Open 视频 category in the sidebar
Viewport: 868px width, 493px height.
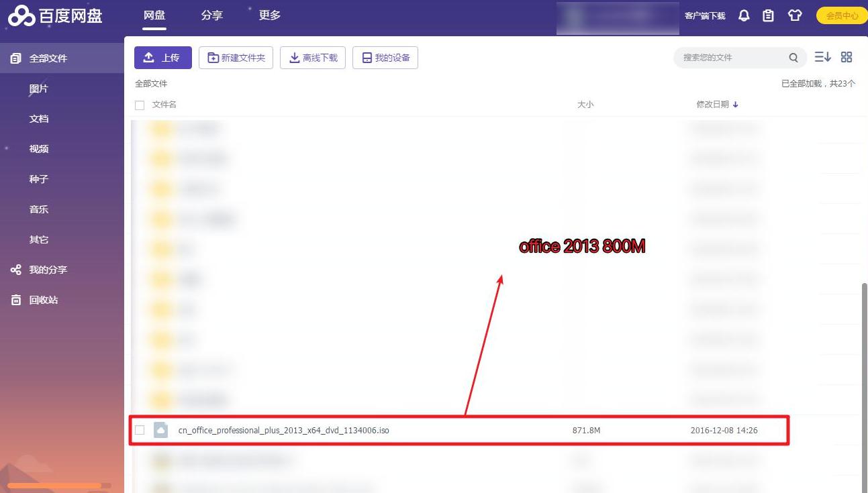point(39,149)
